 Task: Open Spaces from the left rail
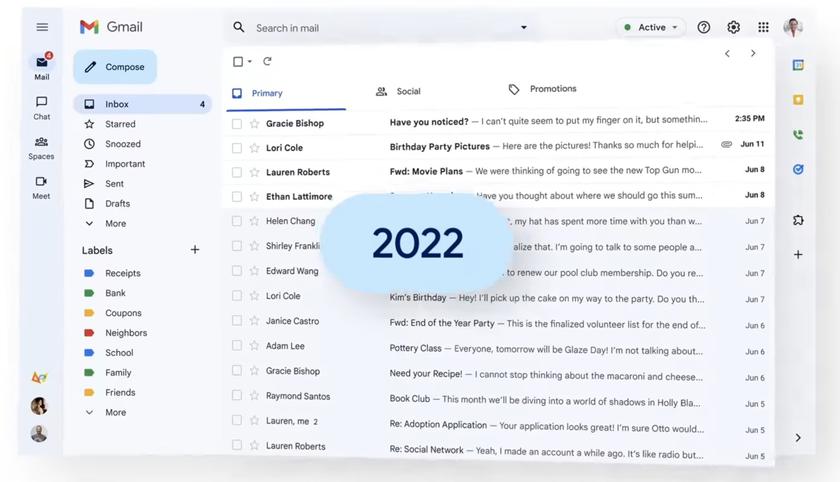[x=42, y=147]
